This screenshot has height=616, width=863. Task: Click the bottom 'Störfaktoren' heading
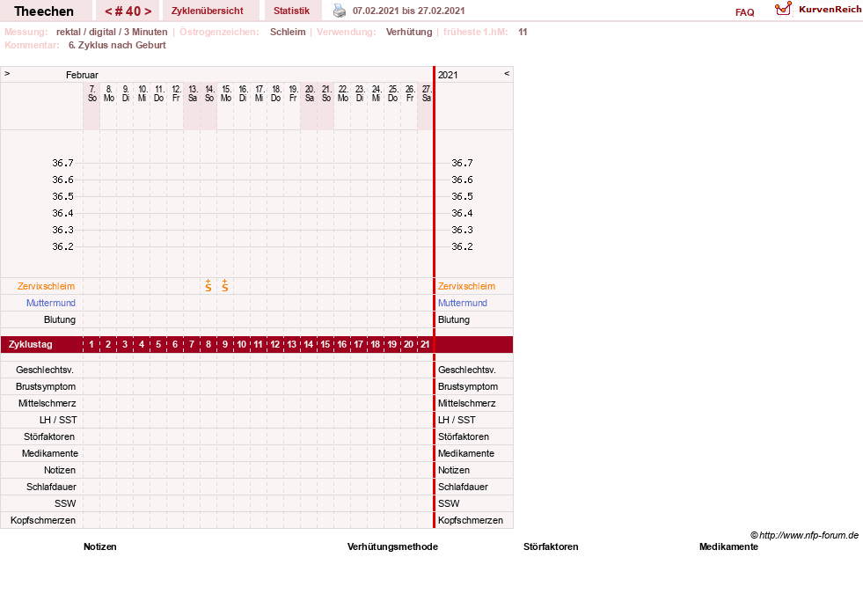(x=551, y=546)
